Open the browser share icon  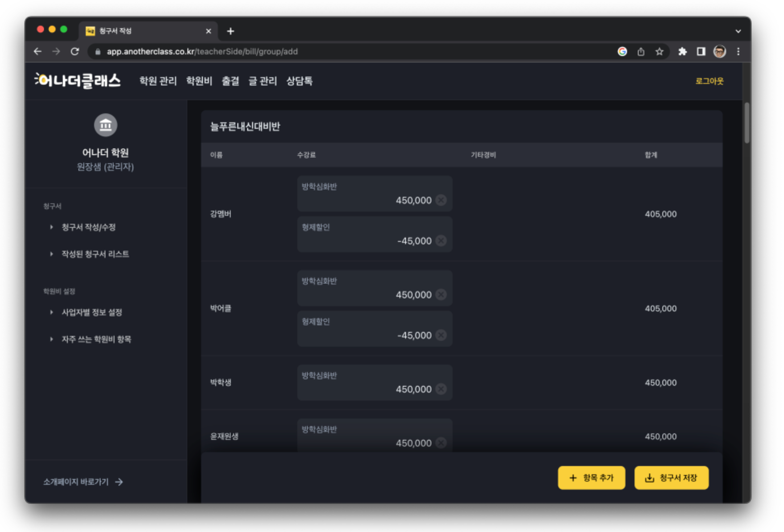click(641, 51)
